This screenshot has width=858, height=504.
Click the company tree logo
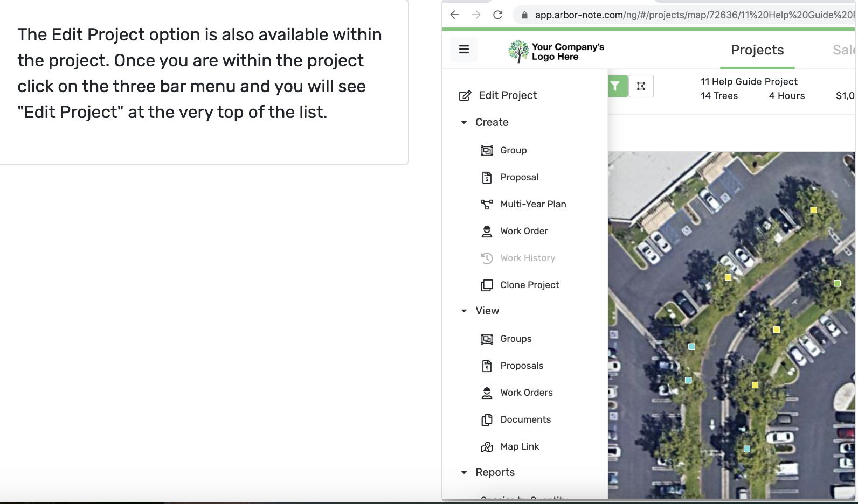point(518,51)
